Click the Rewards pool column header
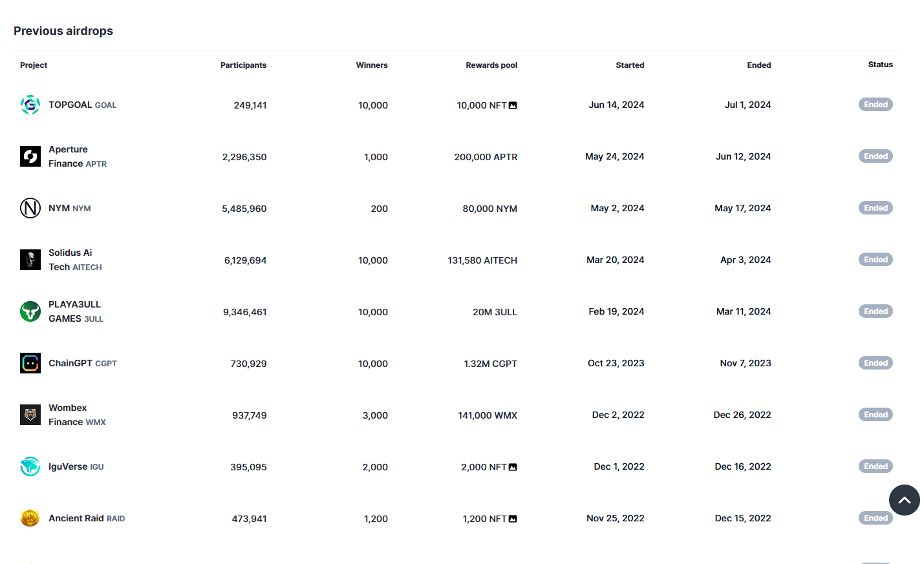This screenshot has height=564, width=924. (491, 65)
